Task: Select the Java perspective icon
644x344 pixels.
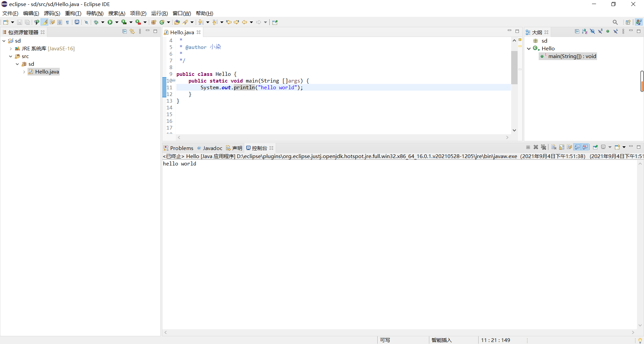Action: pyautogui.click(x=639, y=22)
